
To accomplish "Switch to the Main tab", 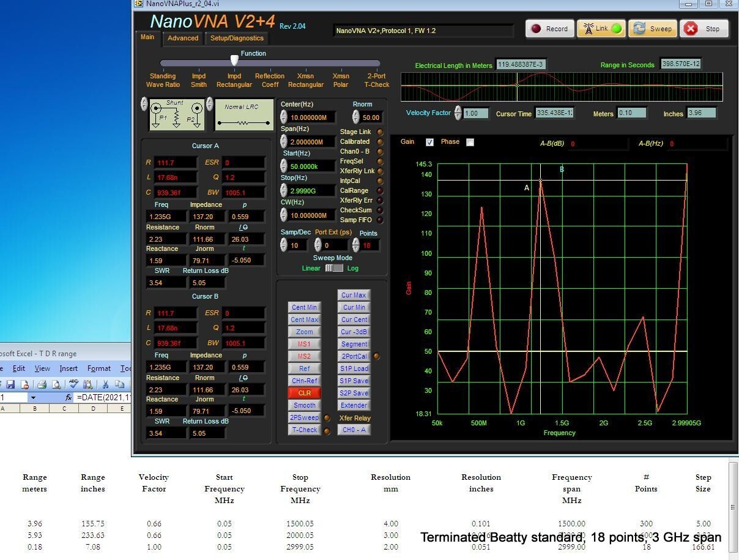I will click(x=147, y=37).
